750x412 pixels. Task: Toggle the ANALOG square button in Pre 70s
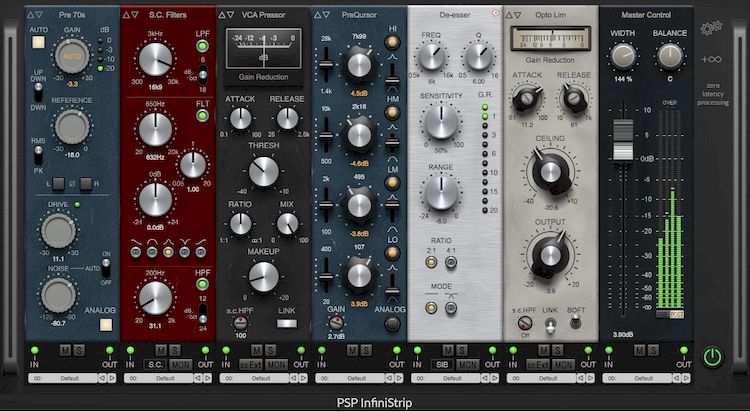(106, 325)
